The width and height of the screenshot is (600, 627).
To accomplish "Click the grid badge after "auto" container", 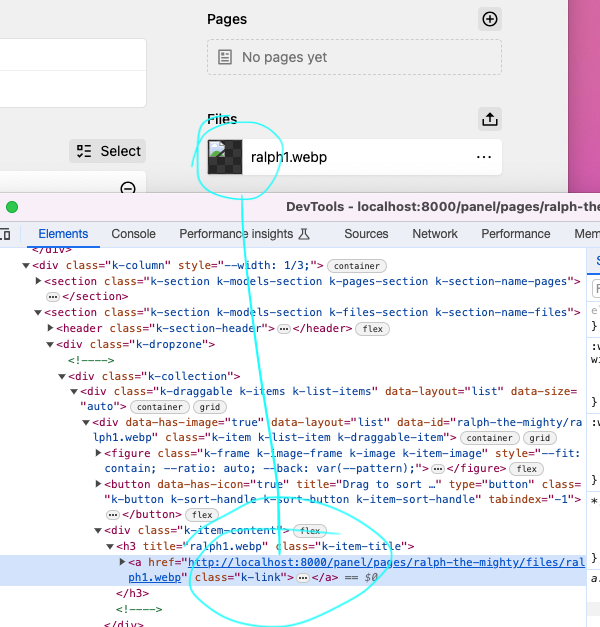I will [x=210, y=407].
